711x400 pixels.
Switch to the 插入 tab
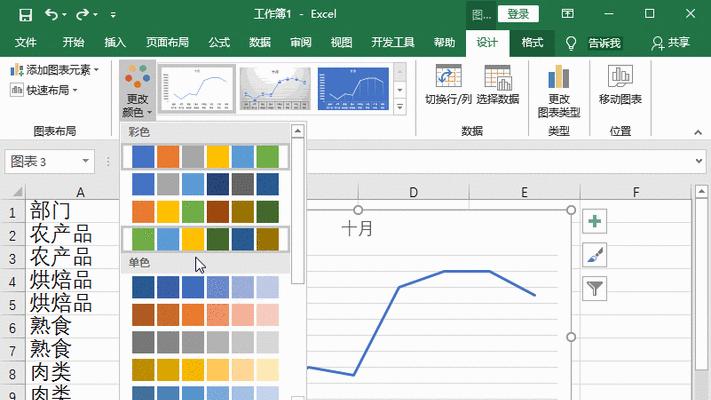click(x=115, y=43)
